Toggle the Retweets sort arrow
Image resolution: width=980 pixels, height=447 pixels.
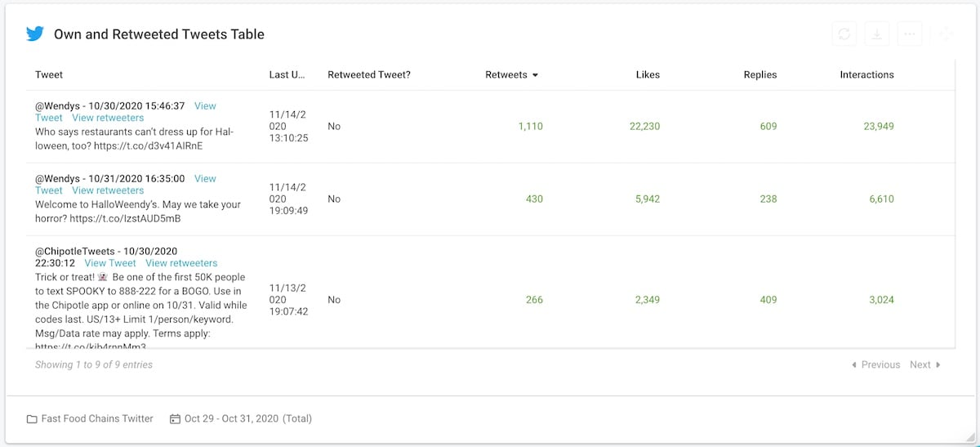pyautogui.click(x=535, y=75)
